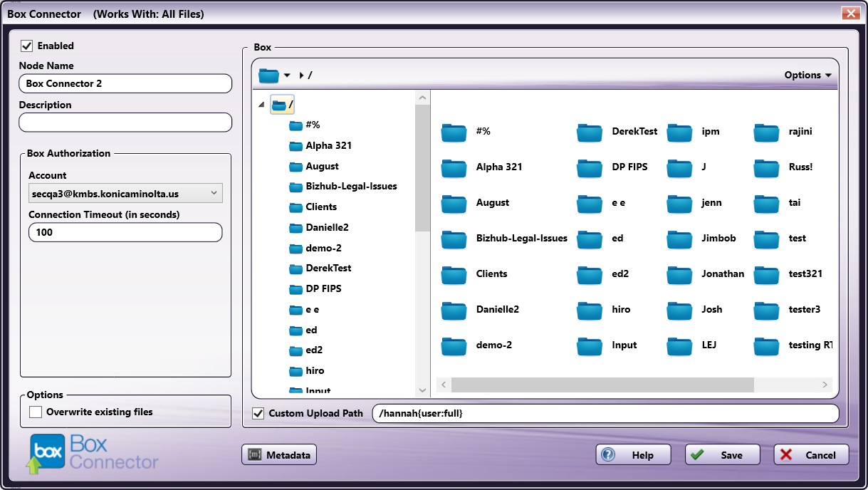Click Bizhub-Legal-Issues folder icon in grid

coord(453,239)
